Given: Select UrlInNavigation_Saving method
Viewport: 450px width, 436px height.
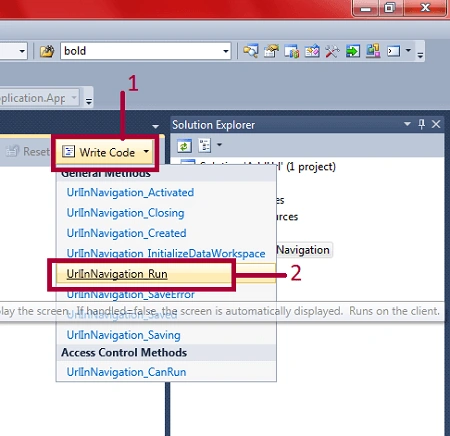Looking at the screenshot, I should 123,335.
